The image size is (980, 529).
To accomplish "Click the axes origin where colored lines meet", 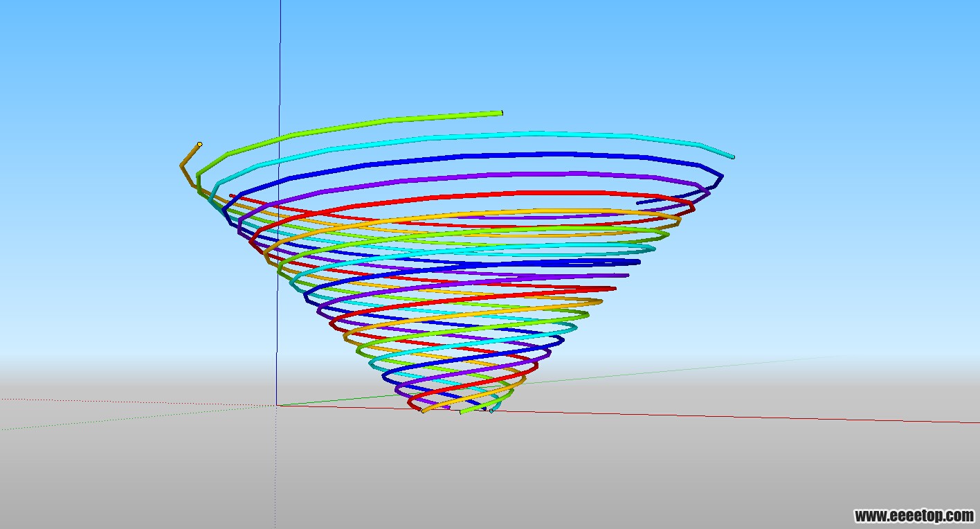I will (277, 405).
